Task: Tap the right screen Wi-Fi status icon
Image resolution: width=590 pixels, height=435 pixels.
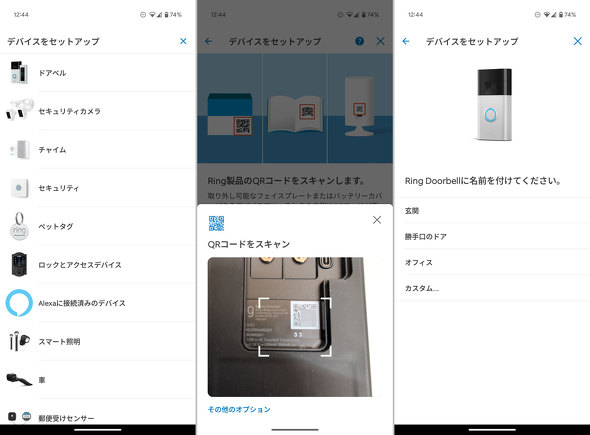Action: click(x=546, y=15)
